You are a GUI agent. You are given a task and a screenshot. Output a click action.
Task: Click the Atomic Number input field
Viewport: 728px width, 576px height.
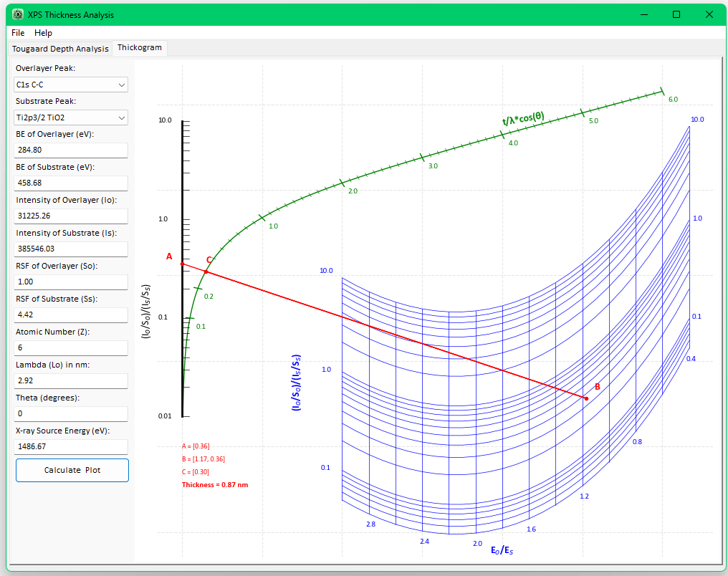point(71,347)
